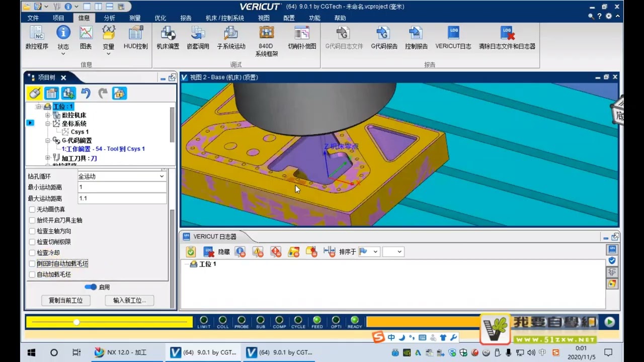Screen dimensions: 644x362
Task: Enable 检查切削极限 checkbox
Action: (33, 242)
